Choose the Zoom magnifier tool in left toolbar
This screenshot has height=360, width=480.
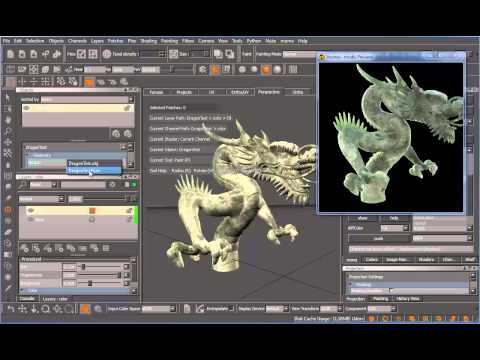click(8, 131)
